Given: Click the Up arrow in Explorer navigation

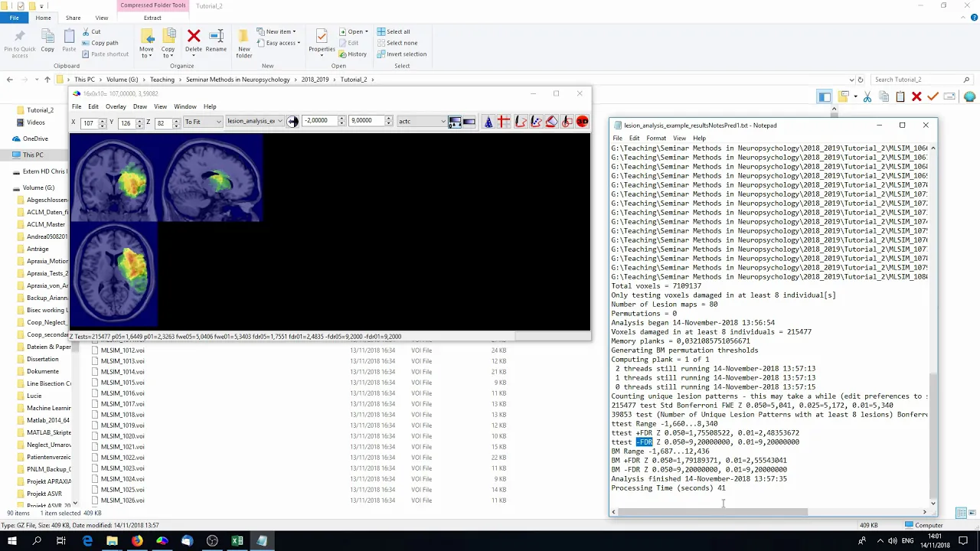Looking at the screenshot, I should point(47,80).
